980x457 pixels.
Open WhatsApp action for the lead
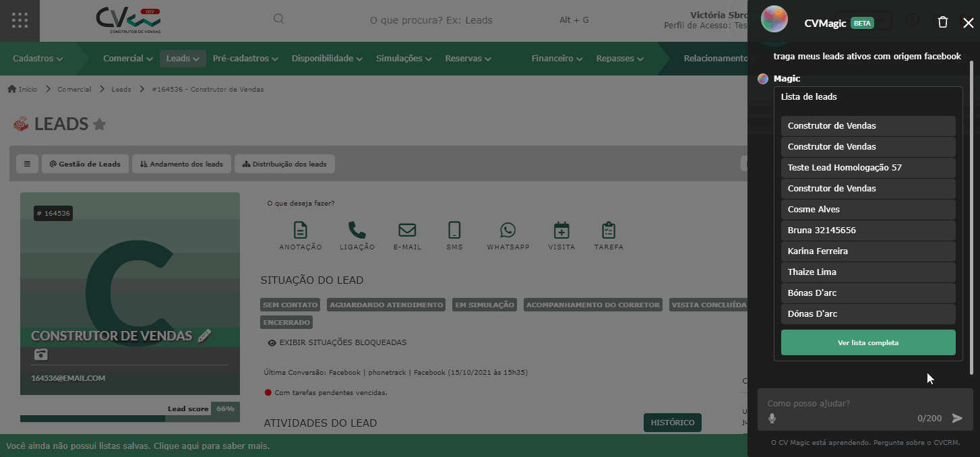508,236
